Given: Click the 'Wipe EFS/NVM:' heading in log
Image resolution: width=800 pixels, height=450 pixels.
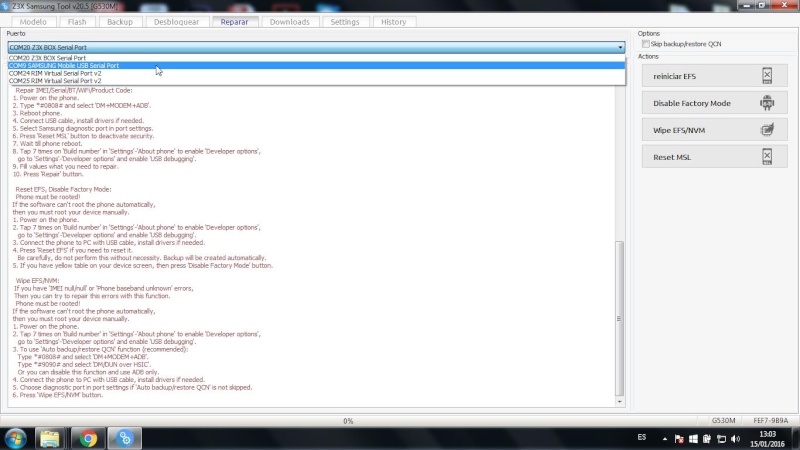Looking at the screenshot, I should [x=37, y=281].
